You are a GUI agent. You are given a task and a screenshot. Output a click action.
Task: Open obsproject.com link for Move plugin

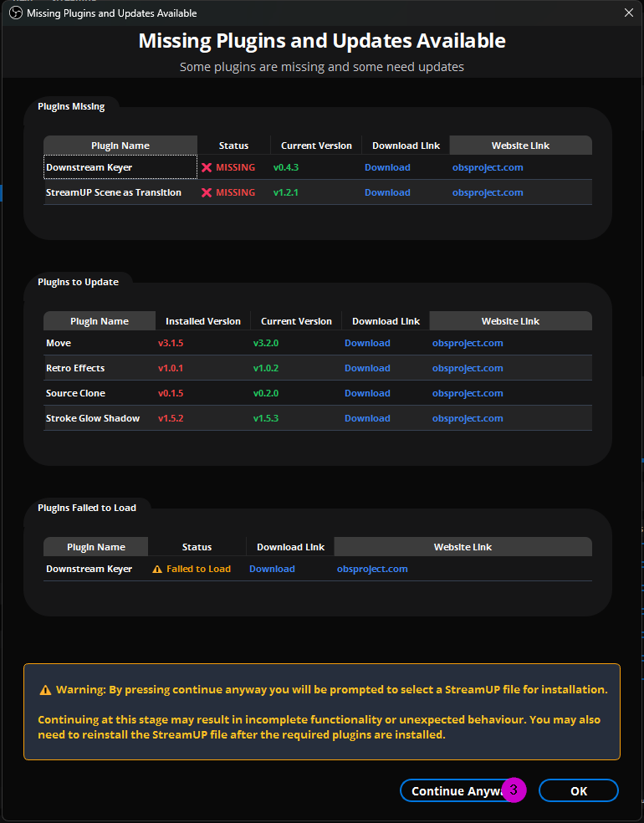click(468, 343)
